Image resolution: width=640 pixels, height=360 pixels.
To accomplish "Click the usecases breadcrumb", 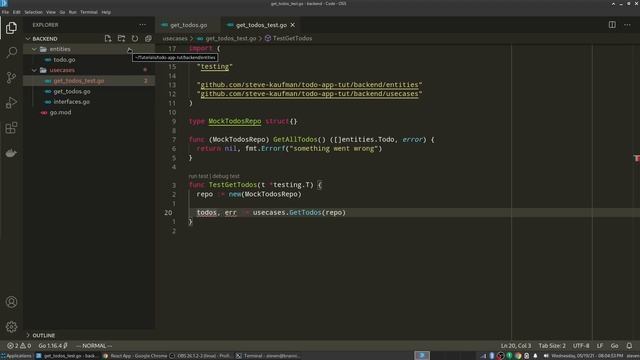I will (175, 38).
